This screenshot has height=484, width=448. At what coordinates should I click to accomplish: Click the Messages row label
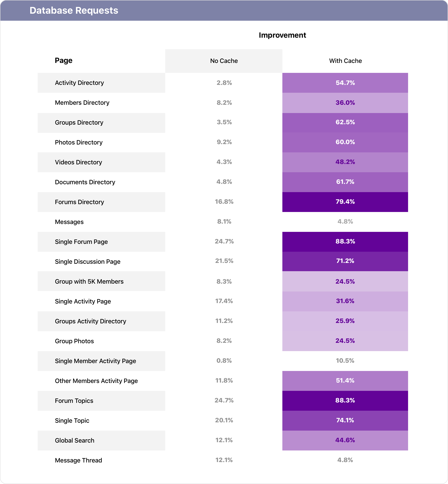click(x=69, y=222)
